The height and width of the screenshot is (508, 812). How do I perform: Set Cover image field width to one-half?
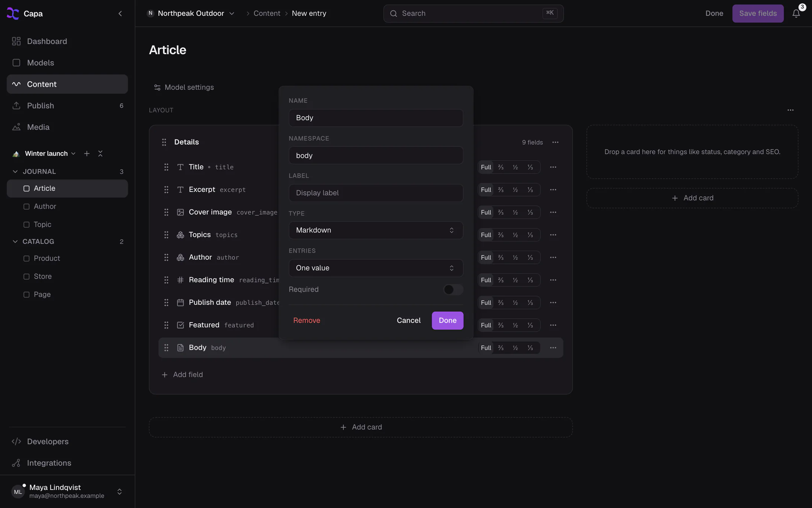coord(515,212)
